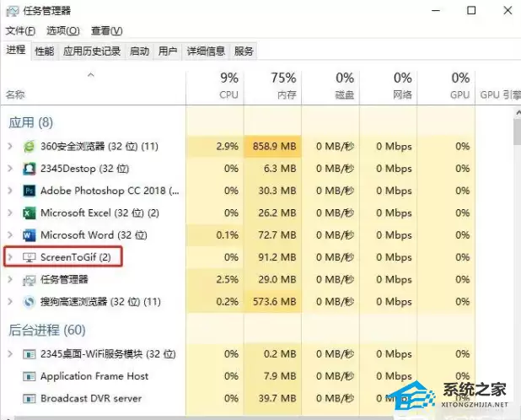Viewport: 521px width, 420px height.
Task: Expand the 搜狗高速浏览器 process group
Action: (x=10, y=302)
